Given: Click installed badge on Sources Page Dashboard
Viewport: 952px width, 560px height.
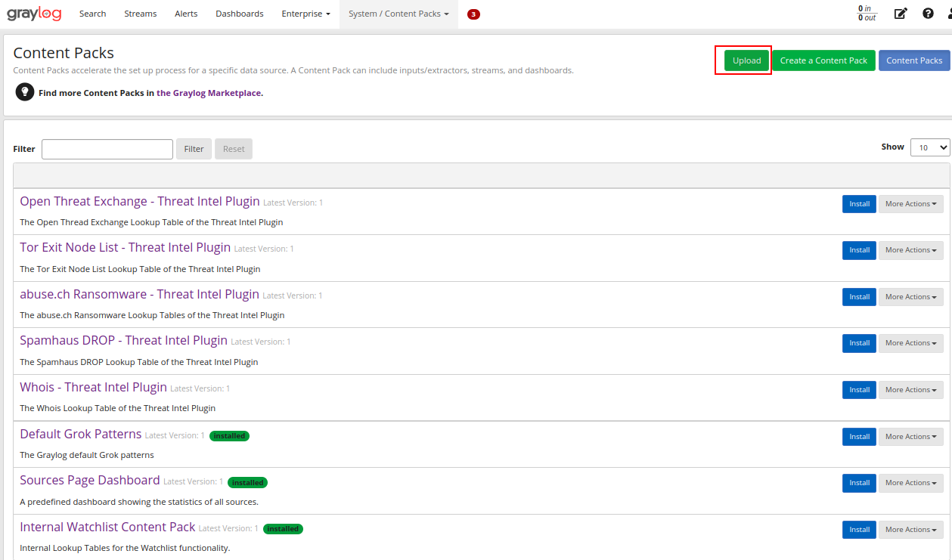Looking at the screenshot, I should pos(247,482).
